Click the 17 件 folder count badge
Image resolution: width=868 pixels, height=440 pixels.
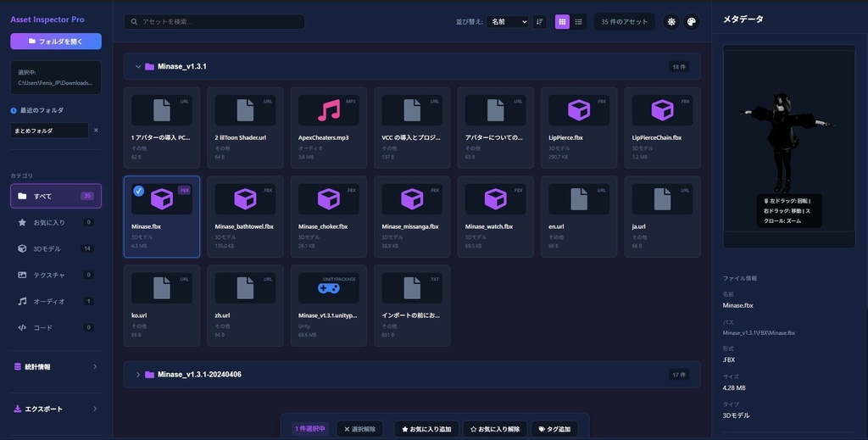click(x=679, y=375)
